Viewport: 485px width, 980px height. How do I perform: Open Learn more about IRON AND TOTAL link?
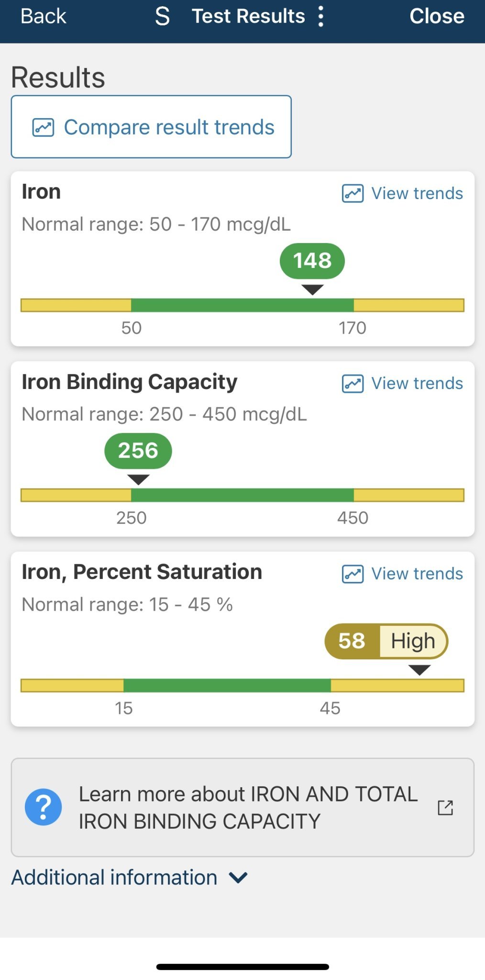click(x=248, y=807)
